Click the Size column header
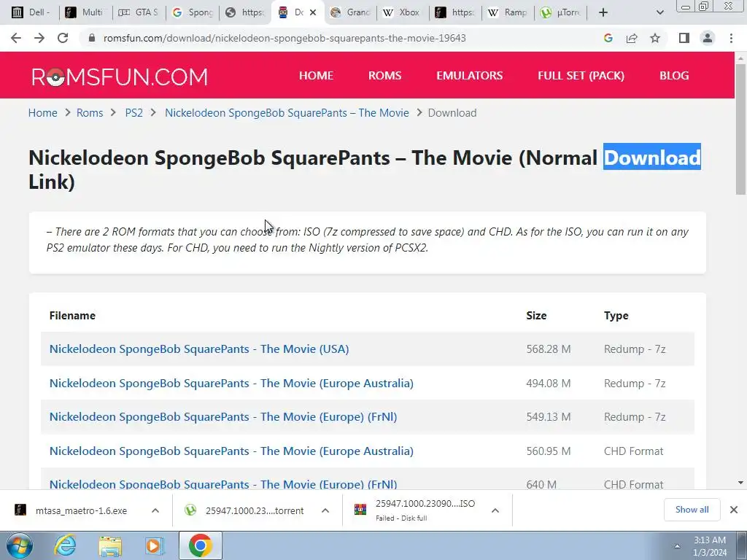Screen dimensions: 747x560 (x=536, y=316)
